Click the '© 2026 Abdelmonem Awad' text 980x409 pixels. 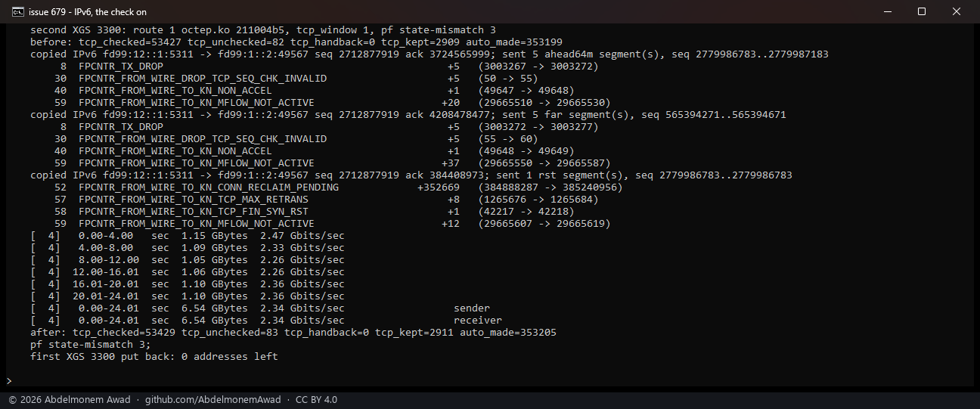(x=70, y=400)
